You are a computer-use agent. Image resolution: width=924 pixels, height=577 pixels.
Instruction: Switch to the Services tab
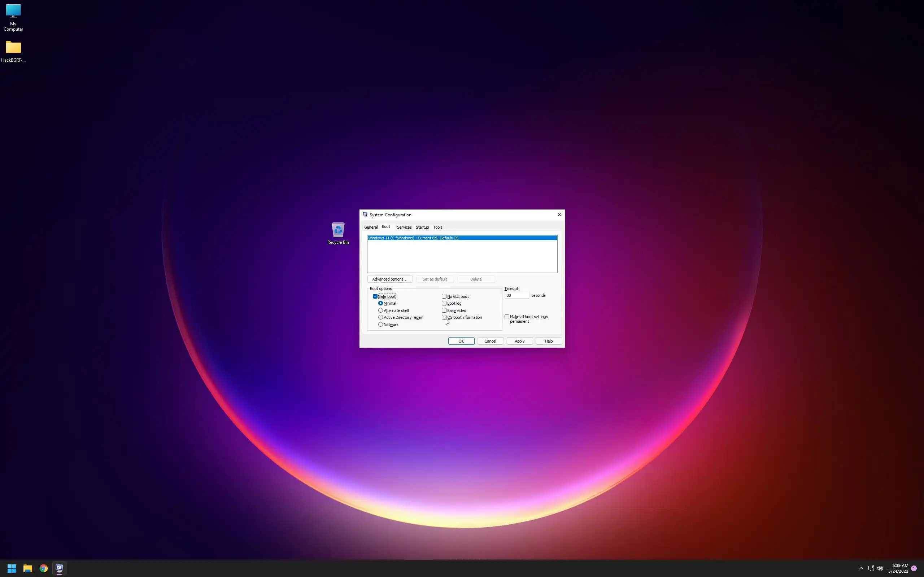(404, 227)
